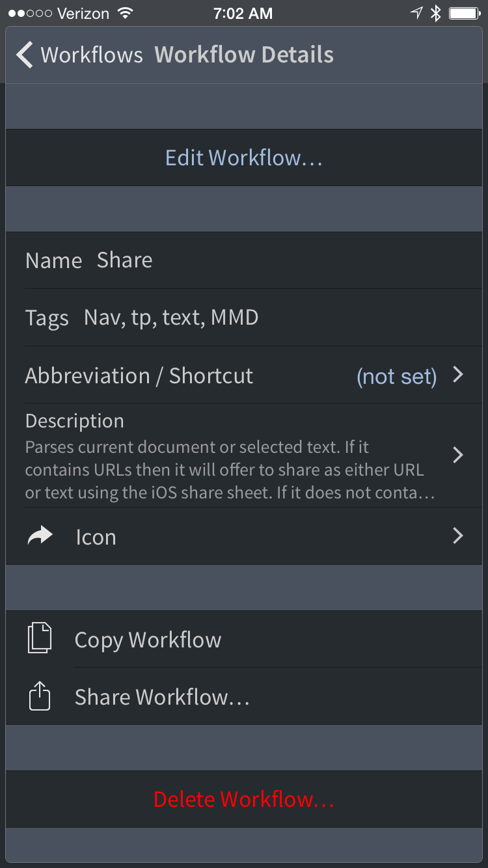The image size is (488, 868).
Task: Expand the Abbreviation / Shortcut chevron
Action: (458, 374)
